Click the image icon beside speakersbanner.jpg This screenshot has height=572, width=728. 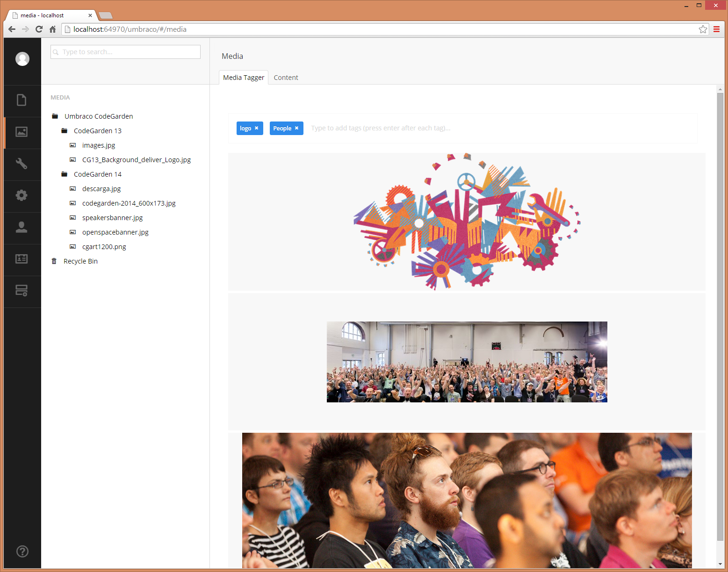[x=72, y=218]
